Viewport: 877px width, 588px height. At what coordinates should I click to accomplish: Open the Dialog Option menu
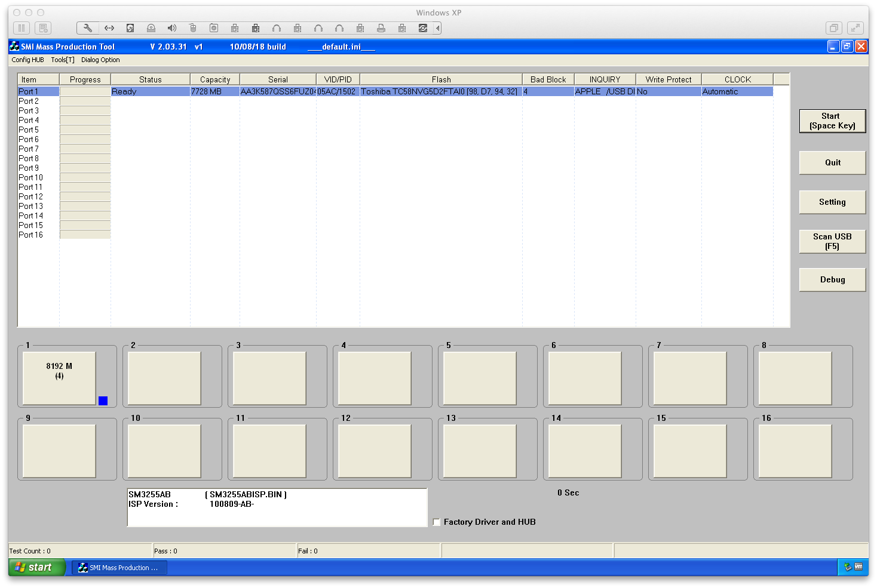[100, 60]
